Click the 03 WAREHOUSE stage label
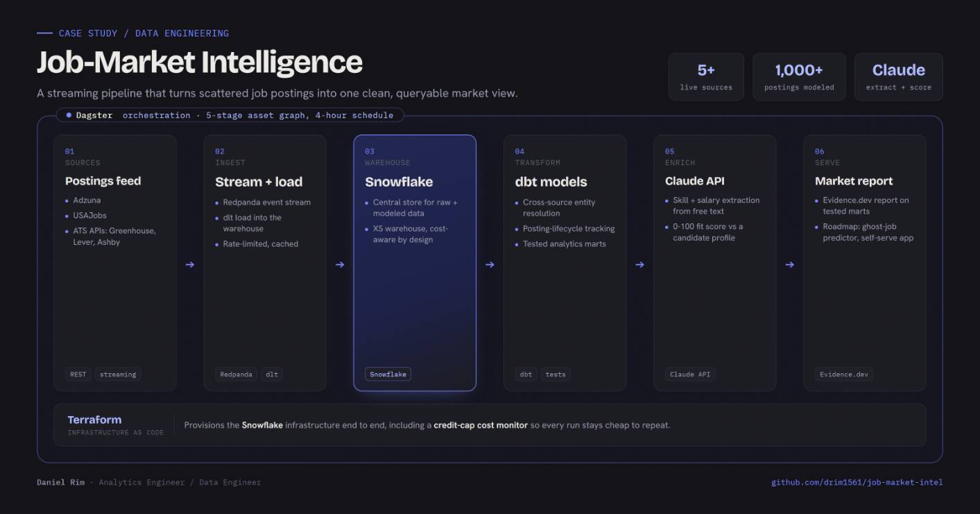The height and width of the screenshot is (514, 980). click(388, 157)
